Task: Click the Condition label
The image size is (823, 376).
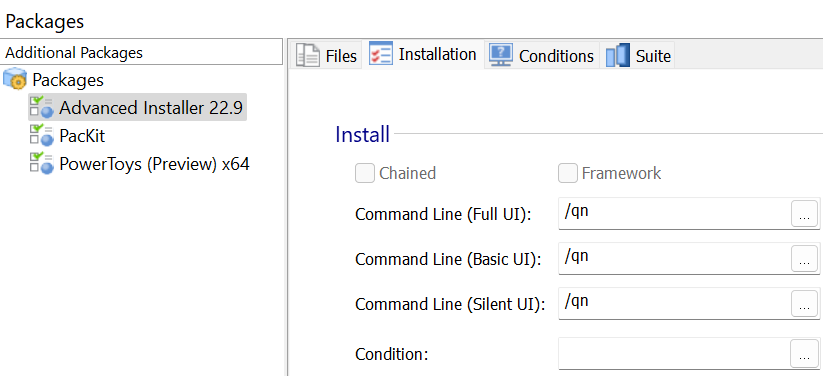Action: [392, 354]
